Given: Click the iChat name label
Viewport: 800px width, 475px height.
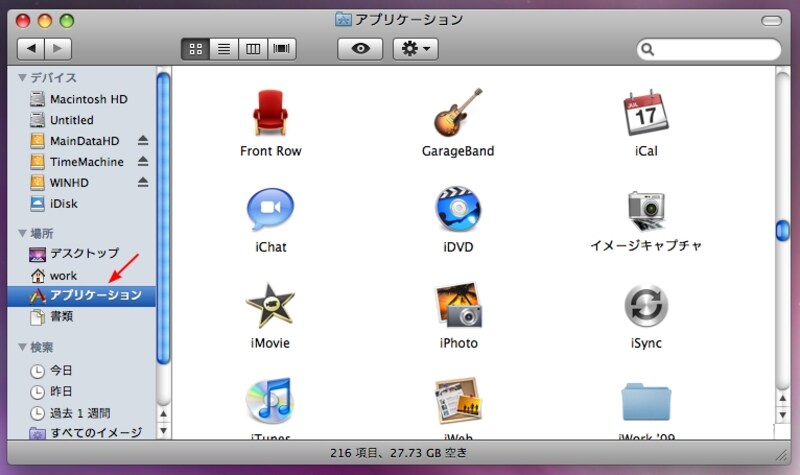Looking at the screenshot, I should pos(270,247).
